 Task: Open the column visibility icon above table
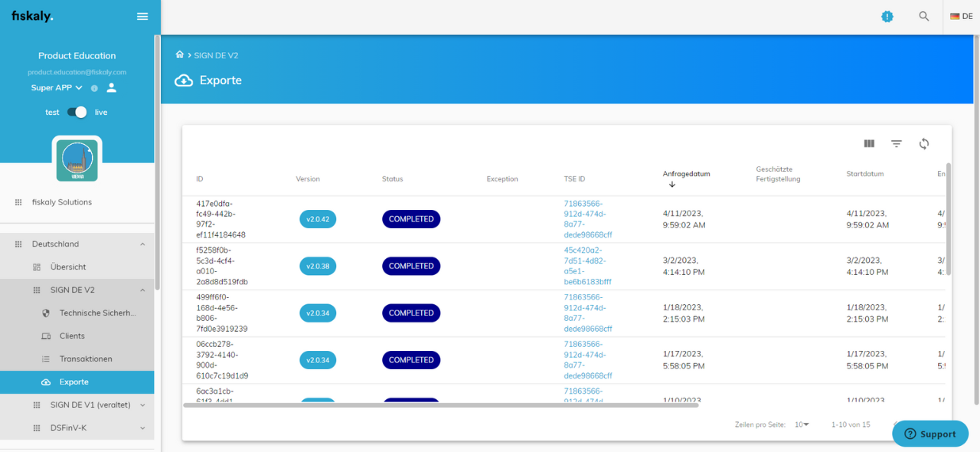(x=869, y=143)
